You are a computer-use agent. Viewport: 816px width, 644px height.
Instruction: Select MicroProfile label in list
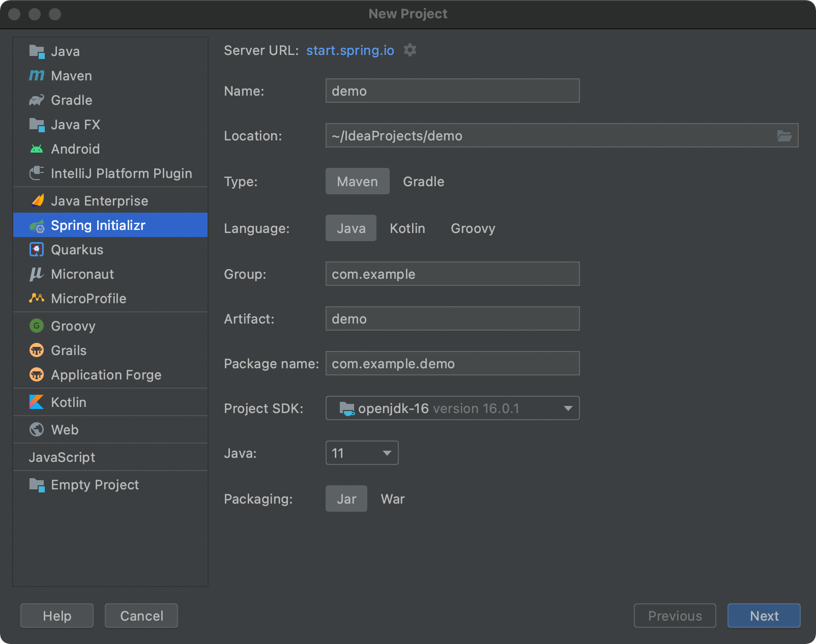tap(89, 299)
